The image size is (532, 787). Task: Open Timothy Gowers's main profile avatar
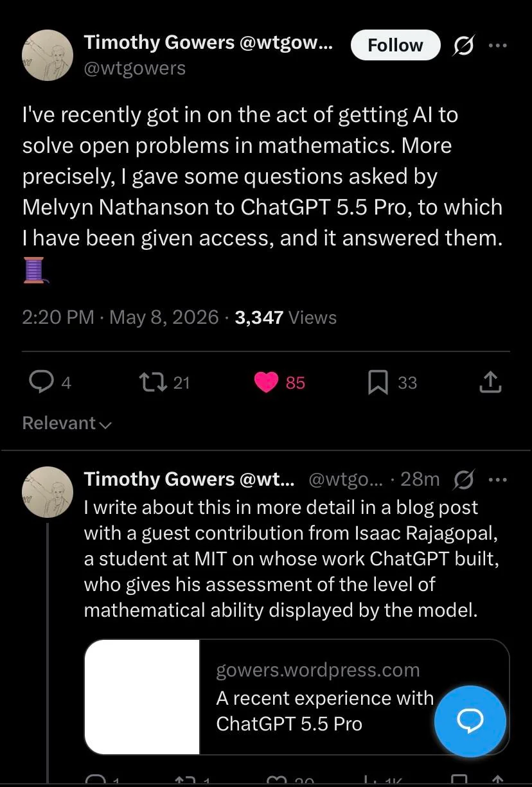[48, 55]
